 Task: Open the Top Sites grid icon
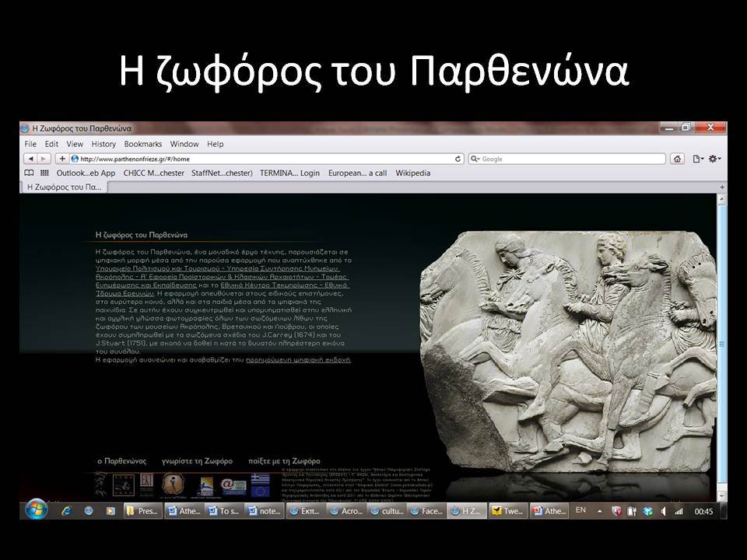(x=45, y=173)
